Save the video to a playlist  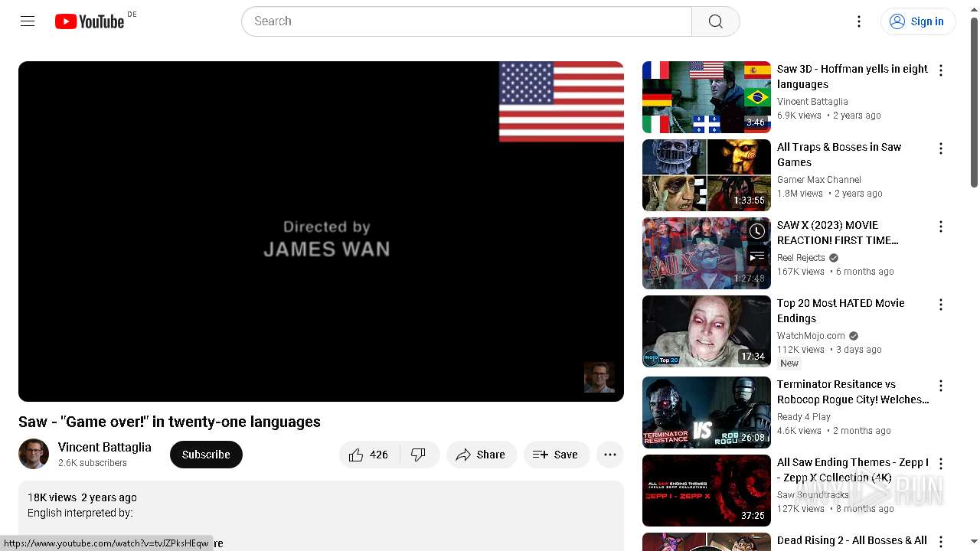click(x=557, y=455)
